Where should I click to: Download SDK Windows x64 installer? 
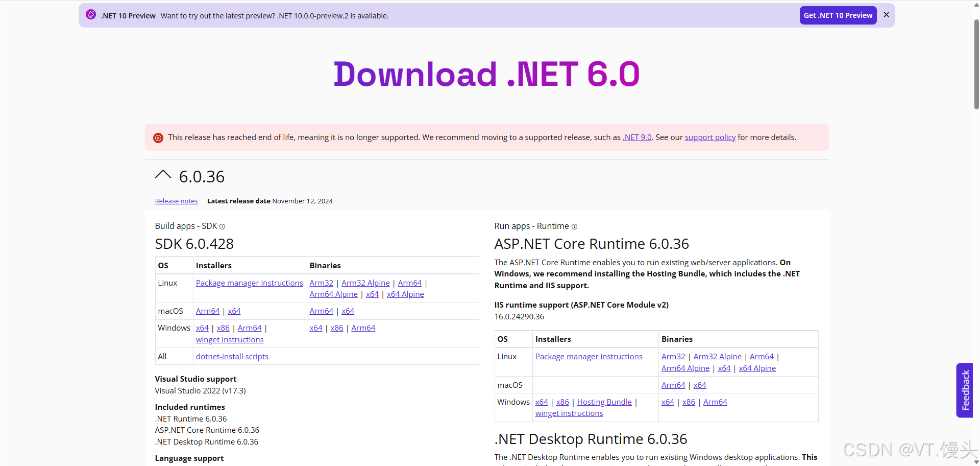[202, 328]
